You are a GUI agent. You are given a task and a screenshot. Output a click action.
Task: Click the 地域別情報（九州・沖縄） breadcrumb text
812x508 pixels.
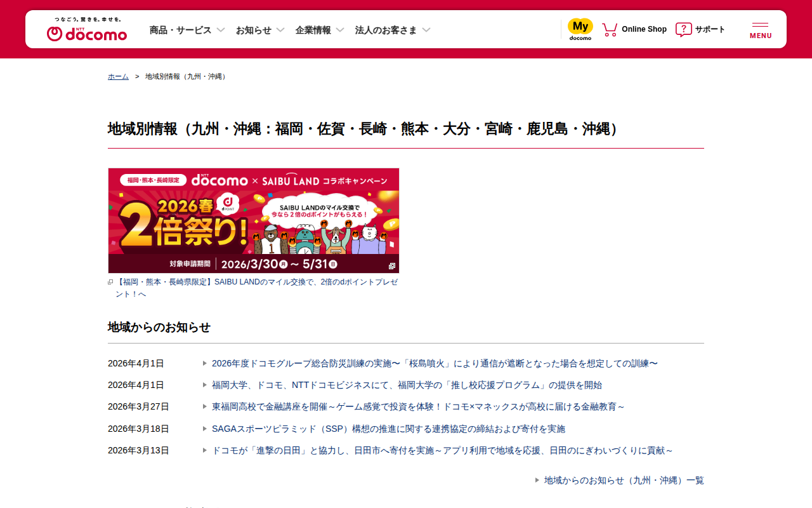click(x=187, y=76)
